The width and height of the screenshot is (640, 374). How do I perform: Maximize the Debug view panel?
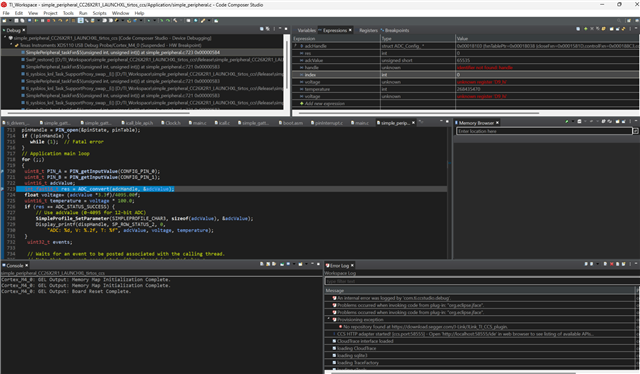pos(286,29)
